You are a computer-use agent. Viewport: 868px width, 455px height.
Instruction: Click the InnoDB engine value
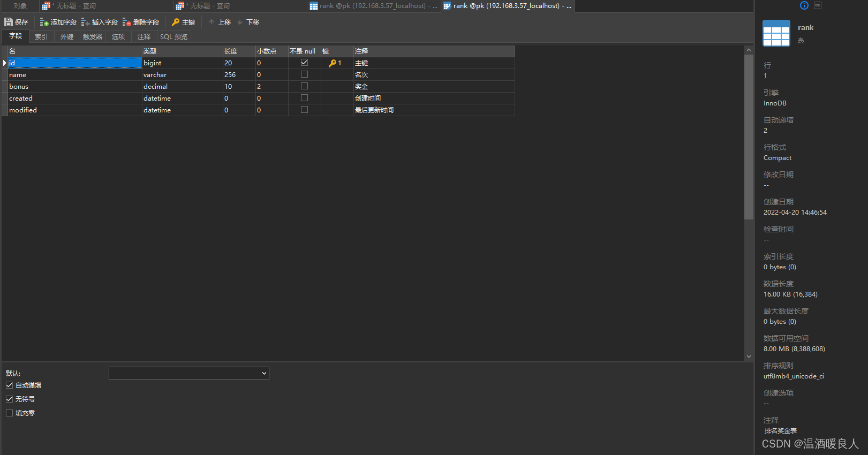pyautogui.click(x=775, y=103)
